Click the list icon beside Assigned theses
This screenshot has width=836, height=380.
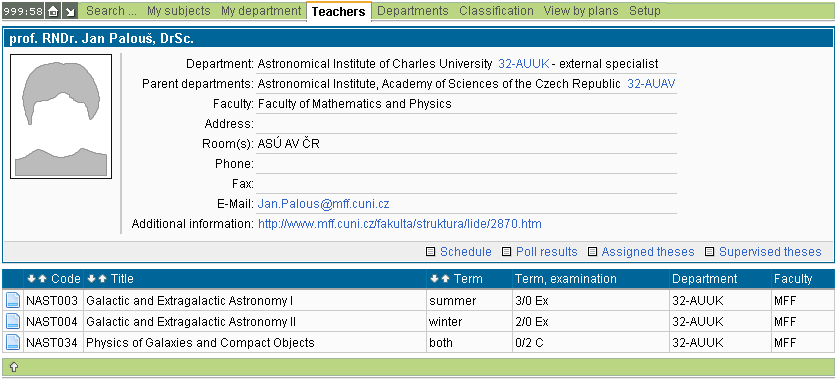592,252
